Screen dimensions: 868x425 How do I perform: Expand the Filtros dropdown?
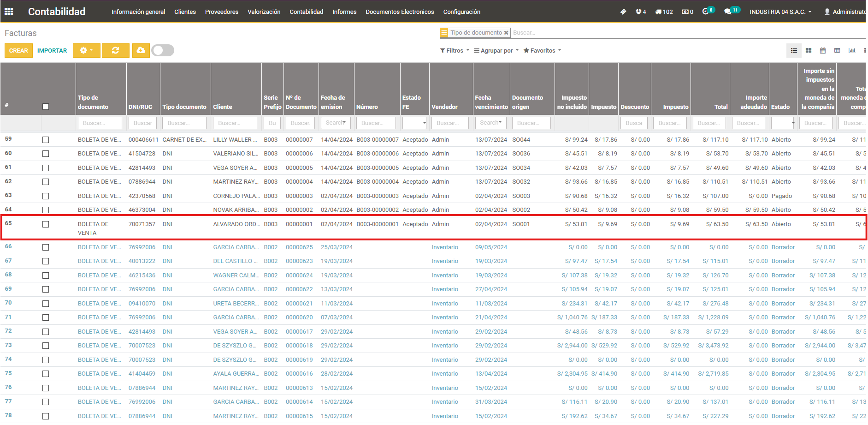[455, 50]
